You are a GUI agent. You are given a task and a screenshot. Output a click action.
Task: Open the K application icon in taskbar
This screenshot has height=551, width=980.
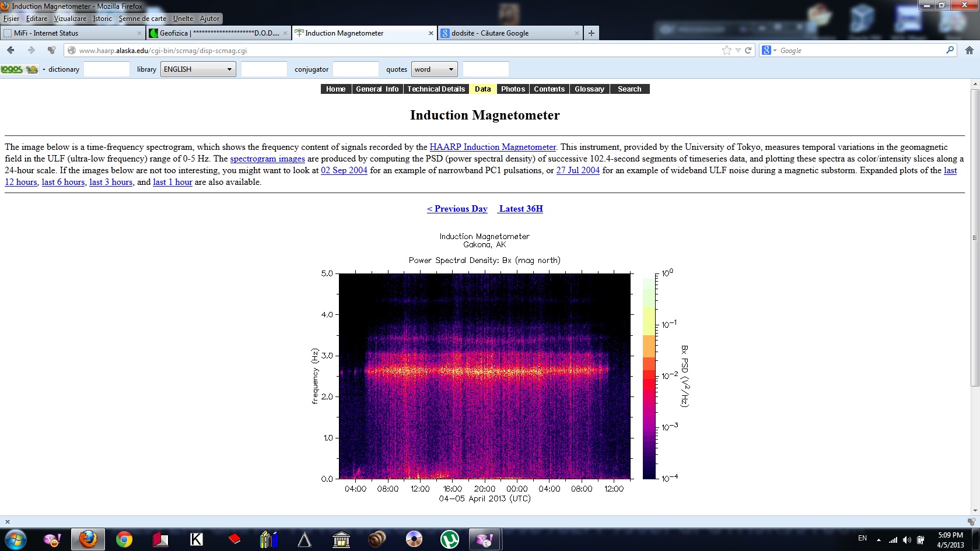tap(197, 540)
